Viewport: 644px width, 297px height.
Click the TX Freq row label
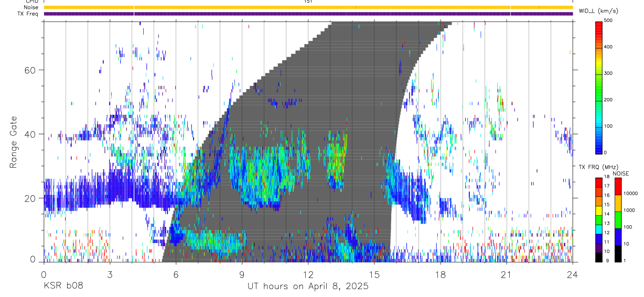[x=28, y=14]
